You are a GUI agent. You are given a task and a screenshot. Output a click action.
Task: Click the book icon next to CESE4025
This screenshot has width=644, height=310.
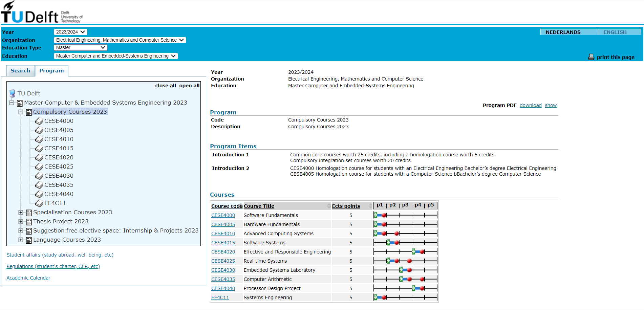tap(39, 167)
